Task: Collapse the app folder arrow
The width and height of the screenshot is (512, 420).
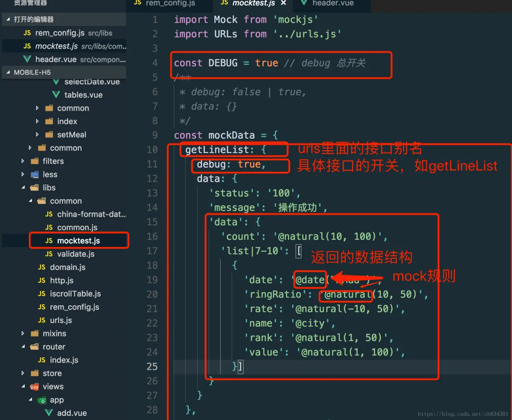Action: click(30, 399)
